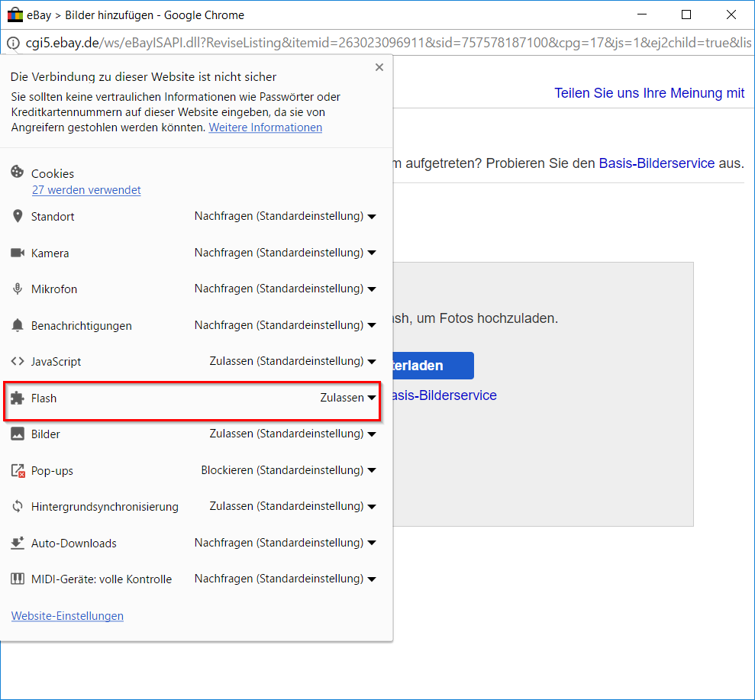Click the Bilder picture icon
The height and width of the screenshot is (700, 755).
18,434
